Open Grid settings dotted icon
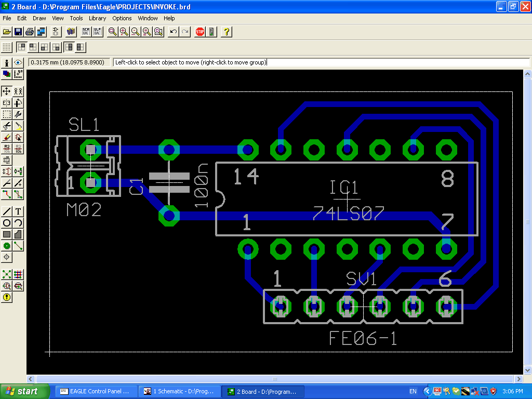532x399 pixels. click(x=7, y=47)
